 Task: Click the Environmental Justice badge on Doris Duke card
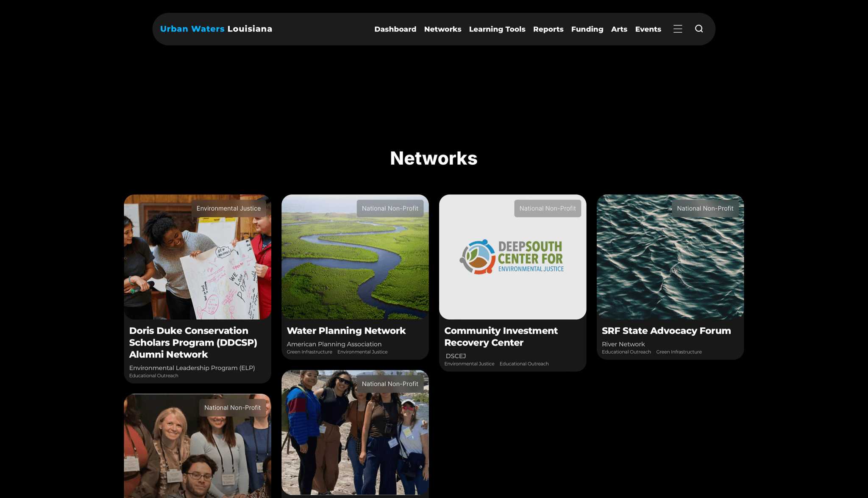[229, 208]
